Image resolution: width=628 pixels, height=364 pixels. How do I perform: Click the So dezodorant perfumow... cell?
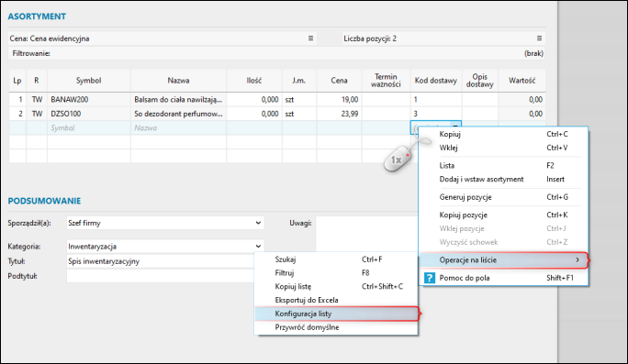tap(178, 114)
